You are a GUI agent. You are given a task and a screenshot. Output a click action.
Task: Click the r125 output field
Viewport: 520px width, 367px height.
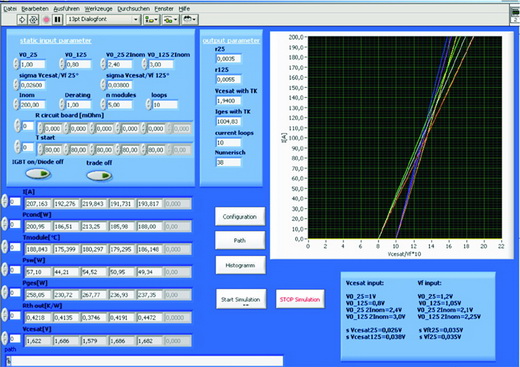tap(228, 79)
